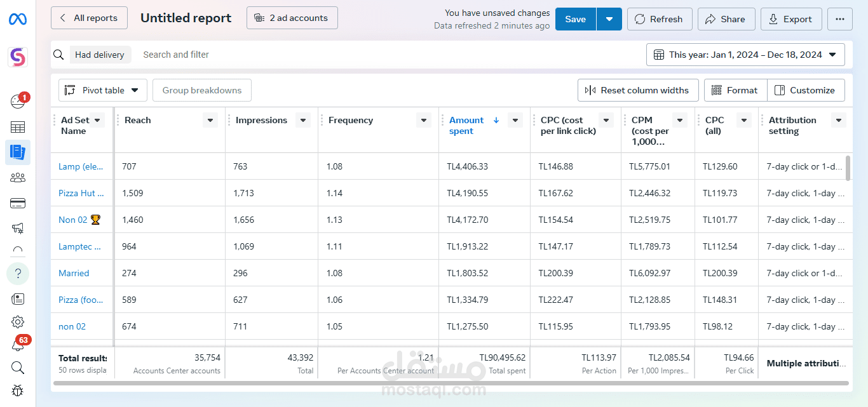Viewport: 868px width, 407px height.
Task: Open notifications bell with 63 badge
Action: [18, 345]
